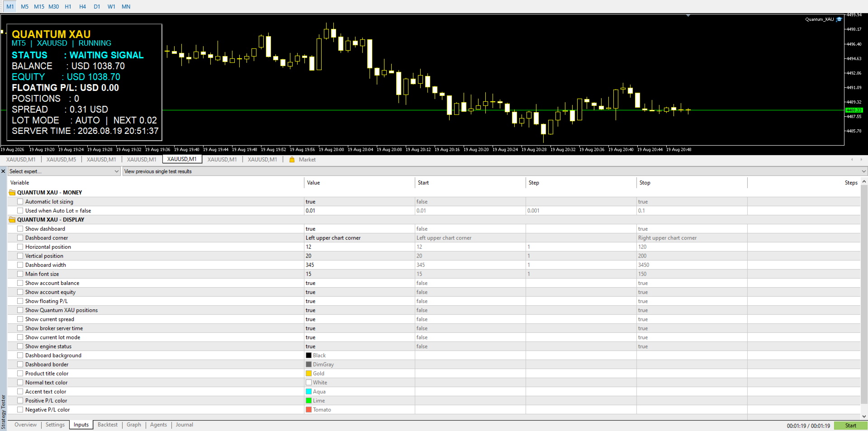The height and width of the screenshot is (431, 868).
Task: Edit Show floating P/L value true
Action: 360,301
